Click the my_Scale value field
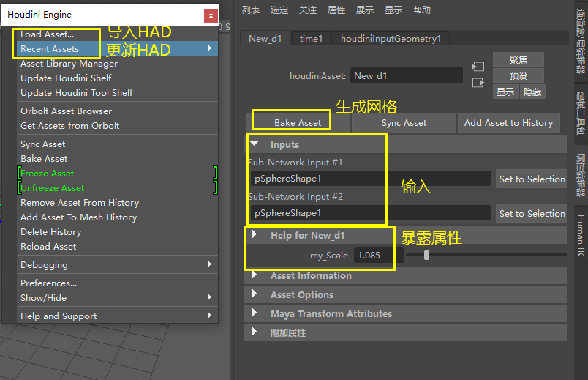 tap(378, 256)
